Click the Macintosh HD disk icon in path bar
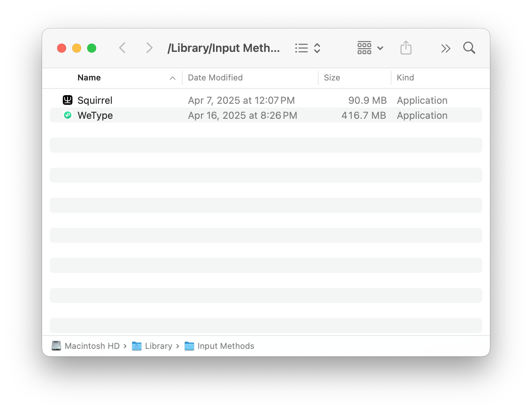The height and width of the screenshot is (412, 532). pos(56,346)
